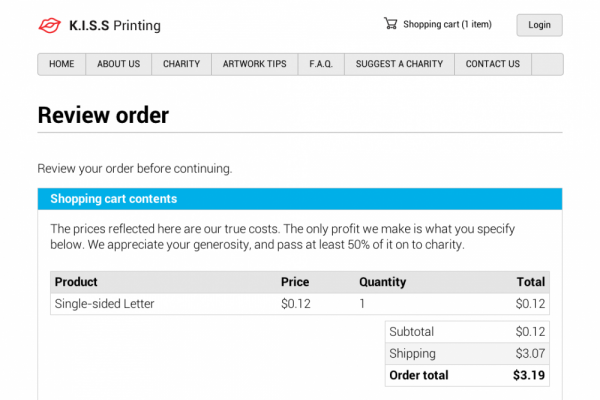Click the Product column header
This screenshot has height=400, width=600.
tap(76, 282)
